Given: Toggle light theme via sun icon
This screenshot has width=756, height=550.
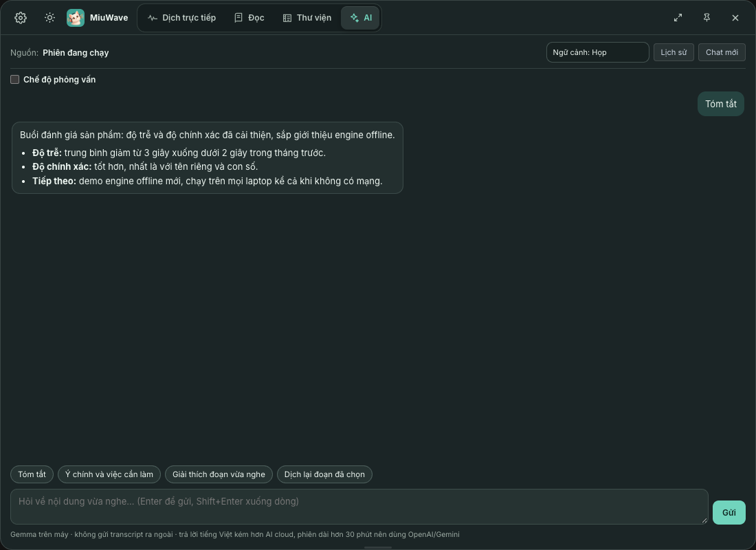Looking at the screenshot, I should click(49, 18).
